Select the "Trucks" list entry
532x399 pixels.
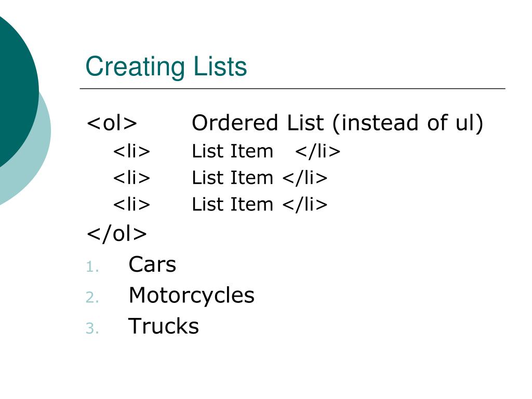pos(164,326)
